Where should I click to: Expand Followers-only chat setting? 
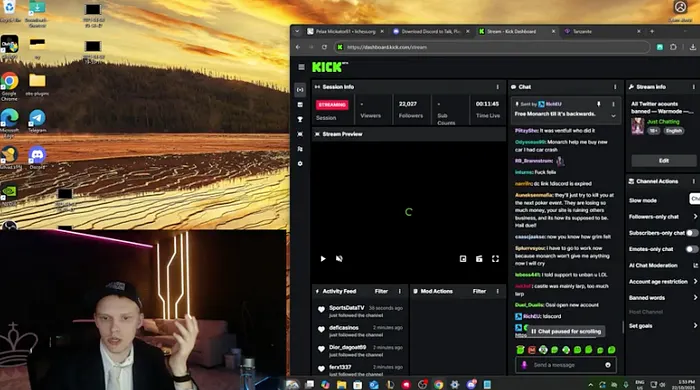695,217
